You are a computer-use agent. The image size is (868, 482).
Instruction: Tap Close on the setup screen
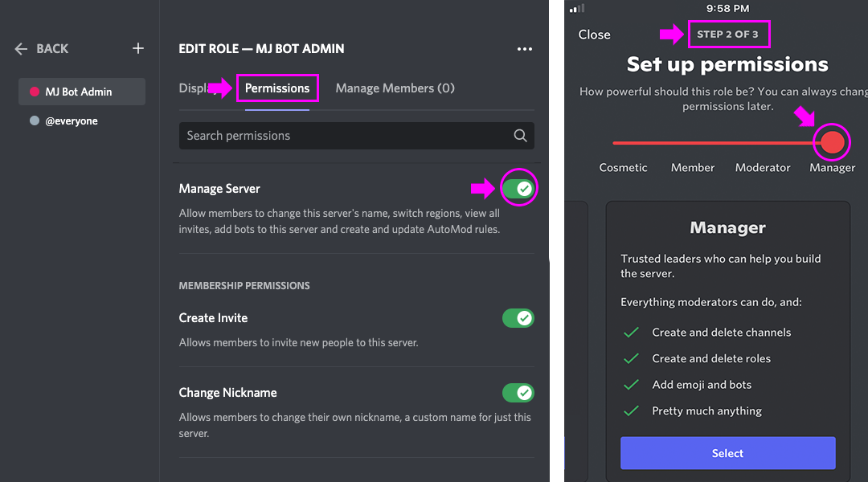pyautogui.click(x=594, y=35)
